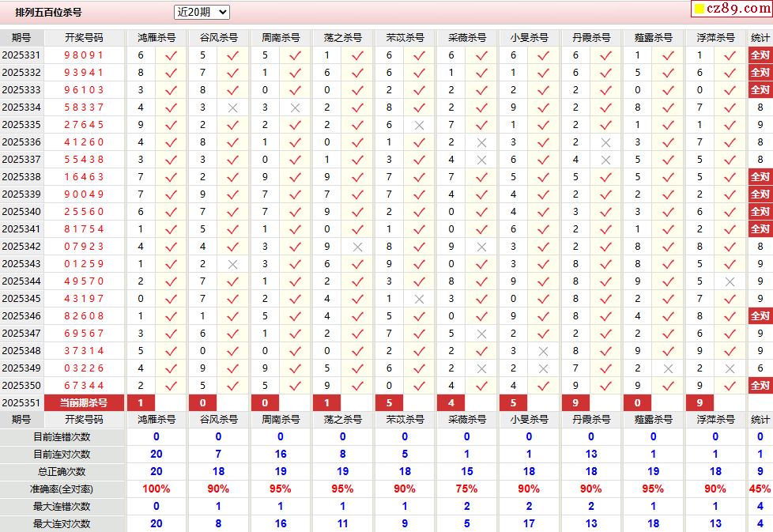The image size is (773, 532).
Task: Click the X mark for 谷风杀号 in row 2025334
Action: [232, 108]
